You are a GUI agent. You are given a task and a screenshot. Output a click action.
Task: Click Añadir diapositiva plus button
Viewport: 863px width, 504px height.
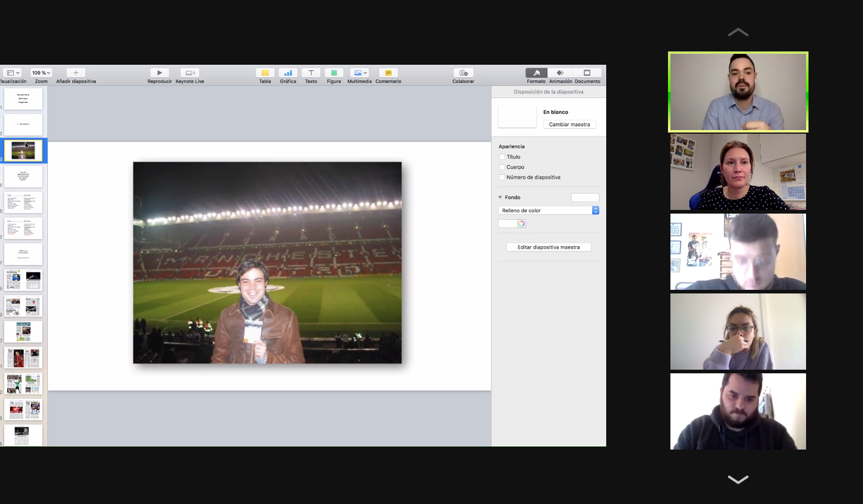[x=76, y=73]
